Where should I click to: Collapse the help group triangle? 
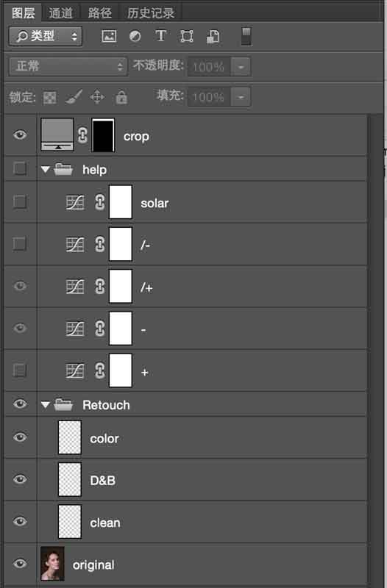pyautogui.click(x=46, y=170)
